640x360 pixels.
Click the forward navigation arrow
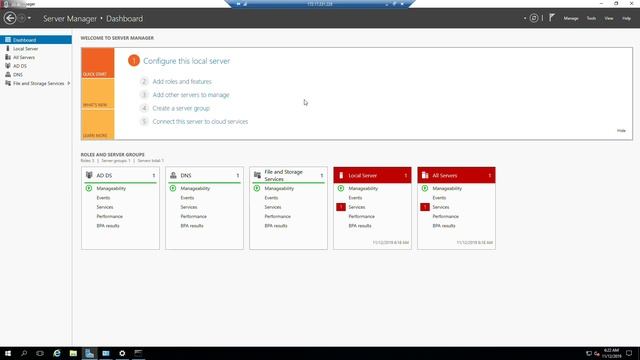(x=22, y=18)
